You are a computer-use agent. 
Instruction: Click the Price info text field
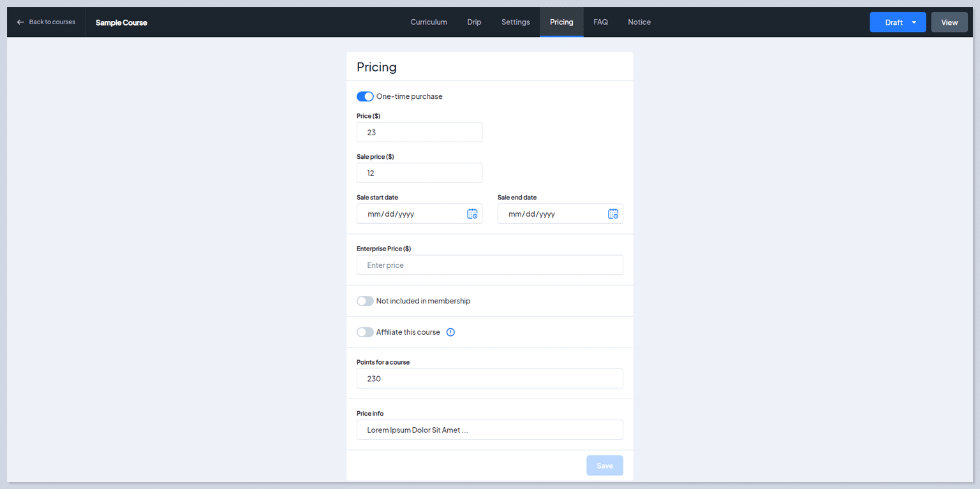(489, 429)
